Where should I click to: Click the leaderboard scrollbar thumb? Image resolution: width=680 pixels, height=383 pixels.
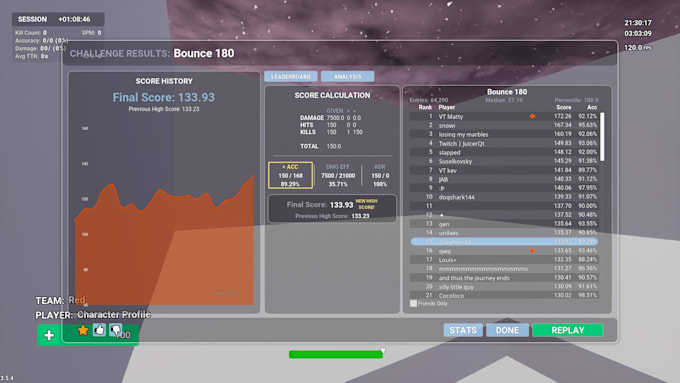[602, 137]
